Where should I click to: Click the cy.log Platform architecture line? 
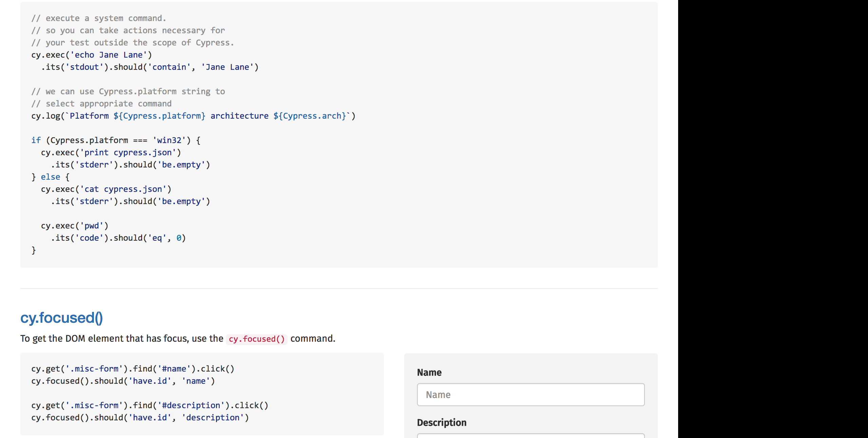pyautogui.click(x=193, y=116)
